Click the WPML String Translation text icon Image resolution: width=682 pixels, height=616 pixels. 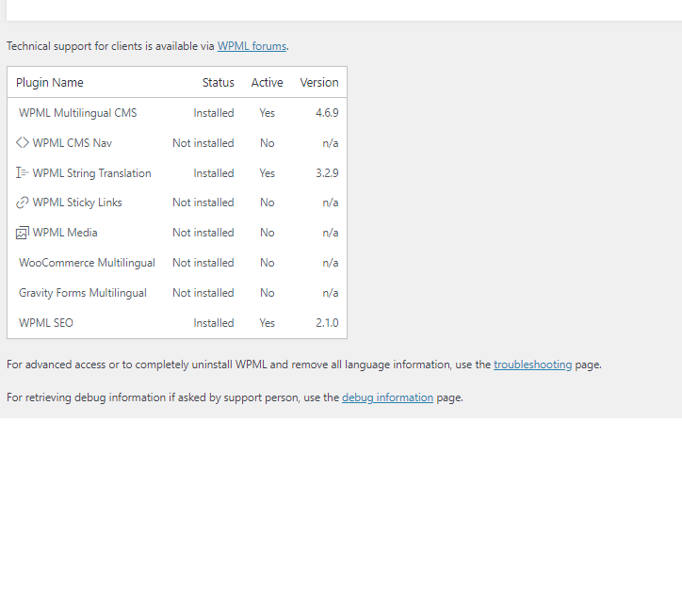(23, 172)
